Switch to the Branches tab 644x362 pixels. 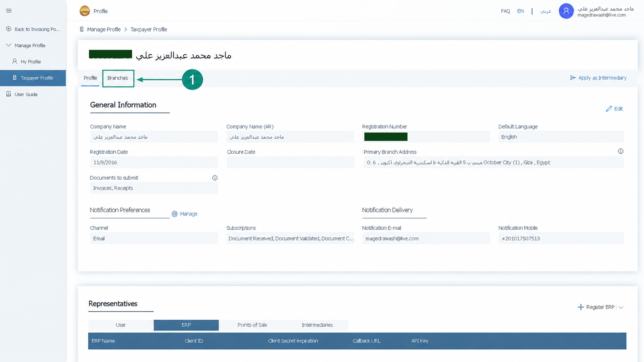(118, 78)
